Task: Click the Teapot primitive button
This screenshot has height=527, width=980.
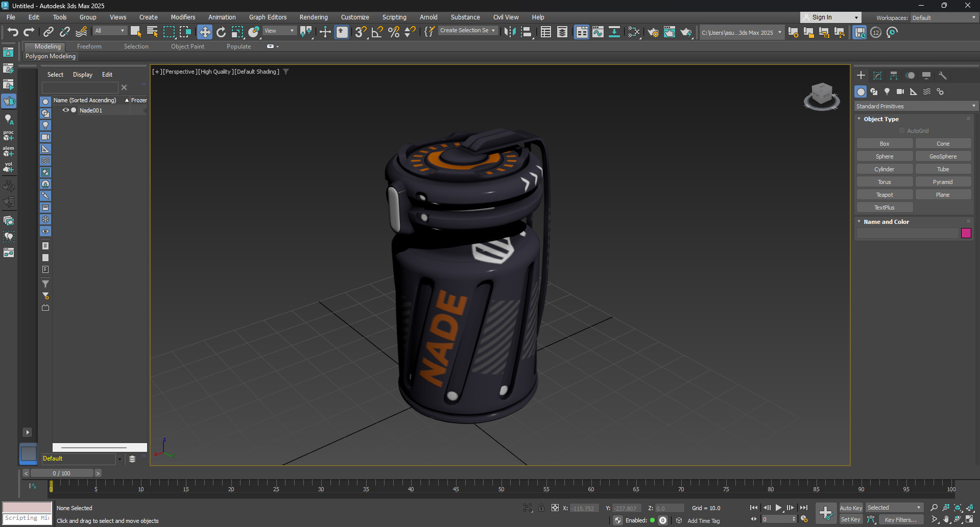Action: [x=885, y=195]
